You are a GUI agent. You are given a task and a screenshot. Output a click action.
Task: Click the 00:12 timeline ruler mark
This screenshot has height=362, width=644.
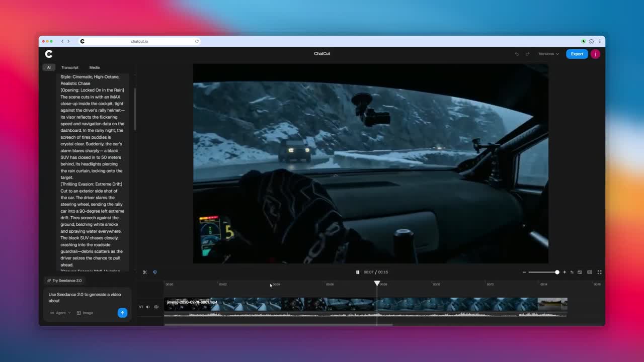(x=490, y=284)
